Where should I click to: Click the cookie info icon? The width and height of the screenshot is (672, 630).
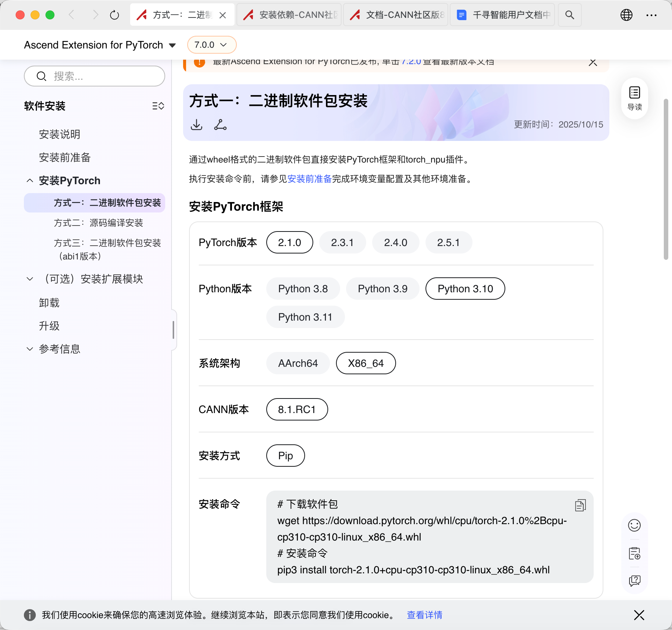[30, 615]
